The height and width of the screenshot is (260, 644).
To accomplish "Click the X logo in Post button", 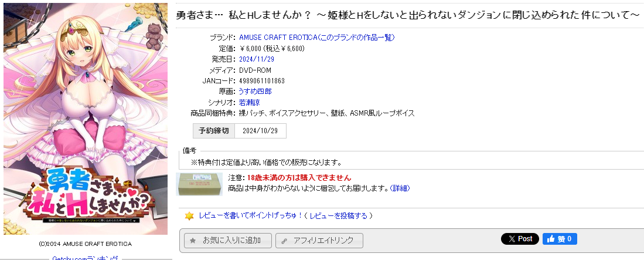I will [510, 239].
